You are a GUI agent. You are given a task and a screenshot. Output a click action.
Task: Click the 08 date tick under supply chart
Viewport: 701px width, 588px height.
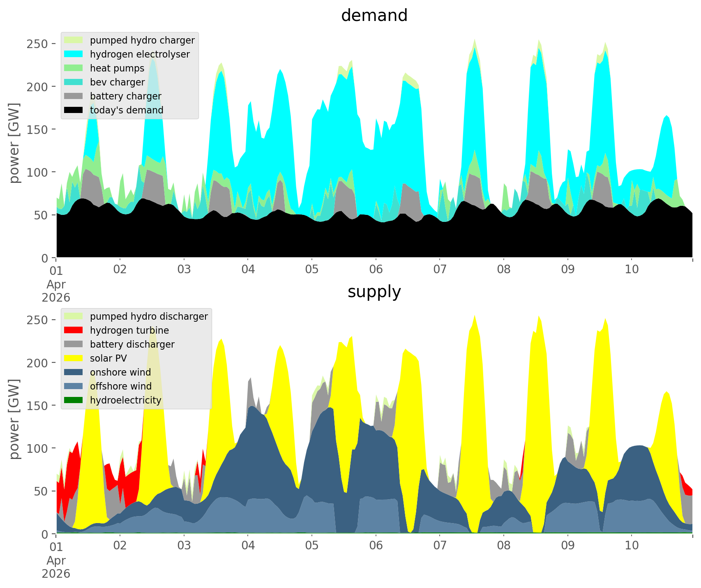(504, 546)
